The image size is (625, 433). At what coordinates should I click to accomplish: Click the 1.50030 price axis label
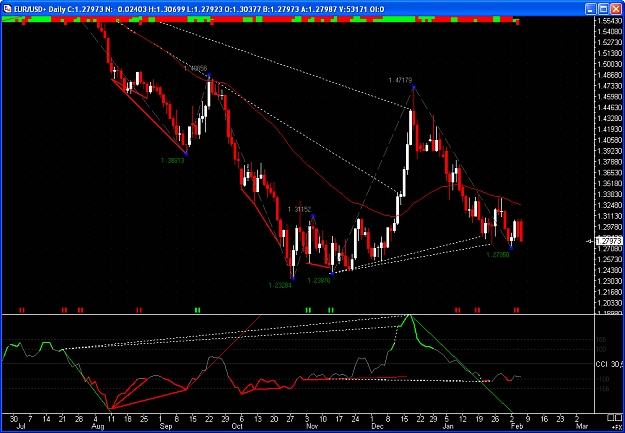coord(609,64)
